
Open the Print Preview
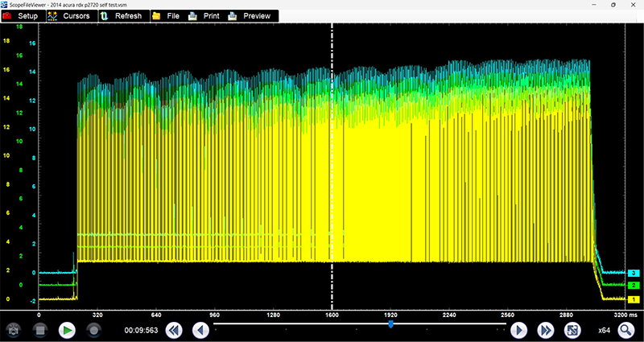(250, 16)
